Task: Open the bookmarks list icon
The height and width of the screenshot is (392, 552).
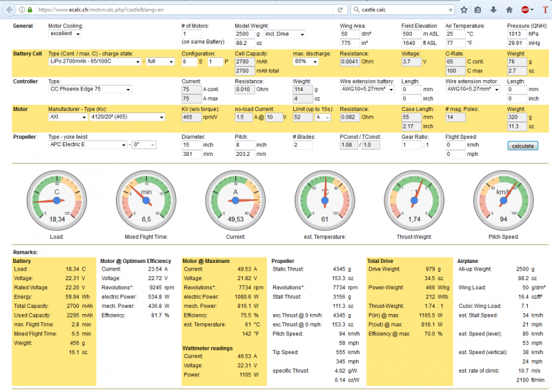Action: (x=479, y=10)
